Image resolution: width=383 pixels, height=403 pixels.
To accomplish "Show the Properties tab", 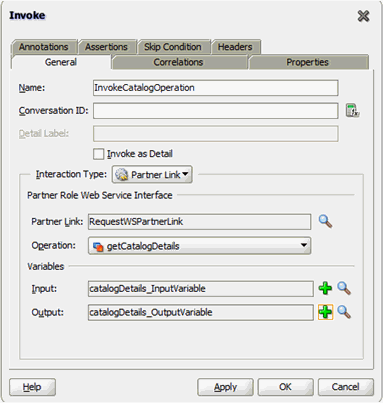I will pos(308,62).
